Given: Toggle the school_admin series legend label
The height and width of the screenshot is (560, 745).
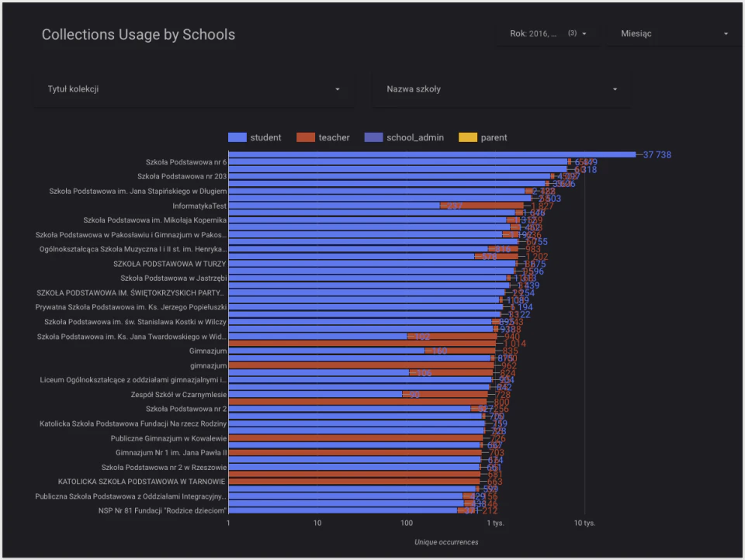Looking at the screenshot, I should (x=414, y=138).
